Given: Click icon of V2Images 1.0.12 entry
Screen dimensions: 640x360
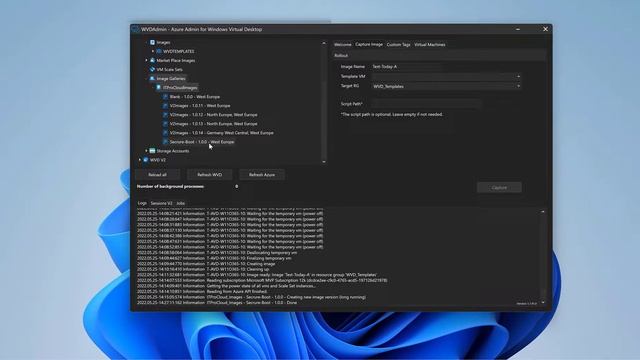Looking at the screenshot, I should coord(165,115).
